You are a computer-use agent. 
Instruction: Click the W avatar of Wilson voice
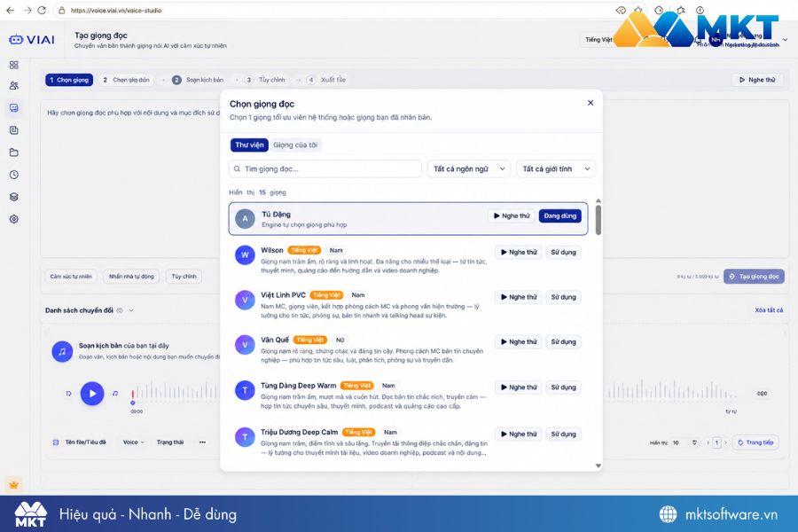point(245,255)
